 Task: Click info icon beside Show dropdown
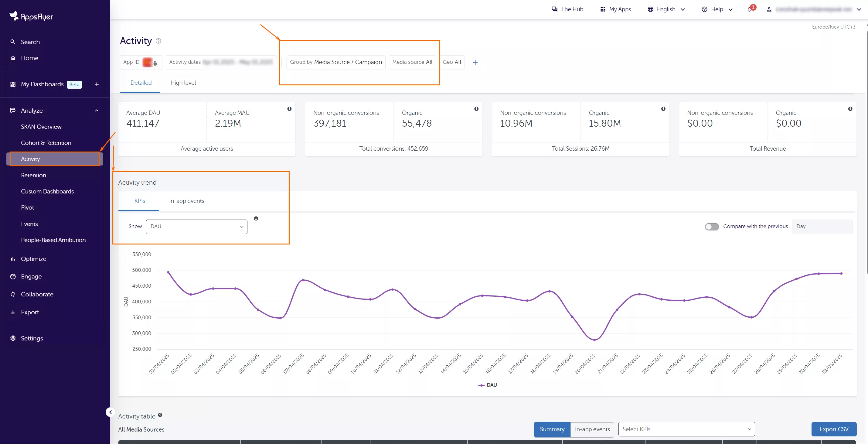(x=256, y=218)
